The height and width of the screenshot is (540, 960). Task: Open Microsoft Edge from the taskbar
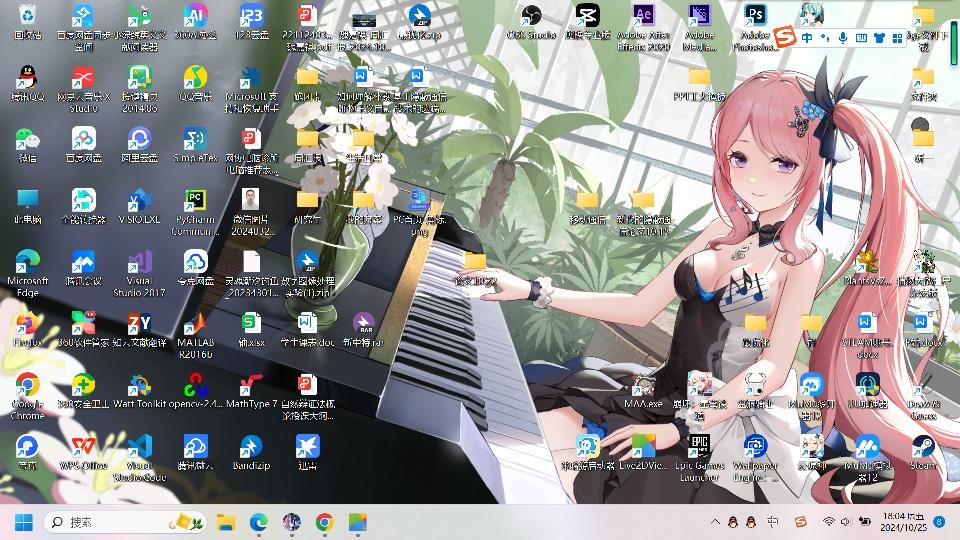pos(259,522)
